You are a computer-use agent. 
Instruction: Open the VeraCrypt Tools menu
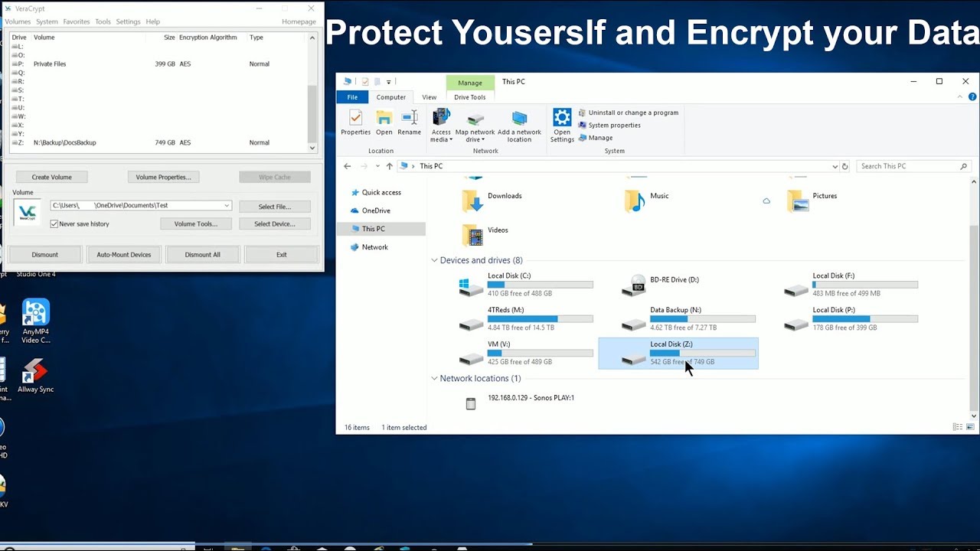pos(103,21)
